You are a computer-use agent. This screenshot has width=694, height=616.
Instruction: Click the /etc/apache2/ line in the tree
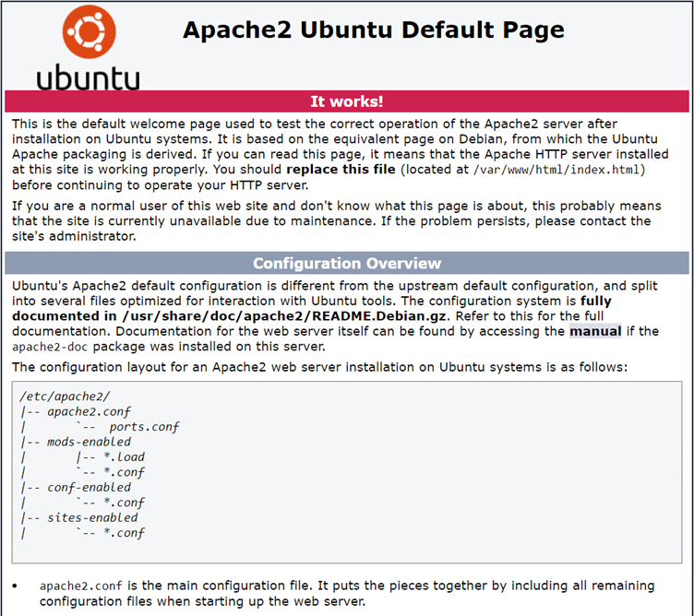coord(65,397)
